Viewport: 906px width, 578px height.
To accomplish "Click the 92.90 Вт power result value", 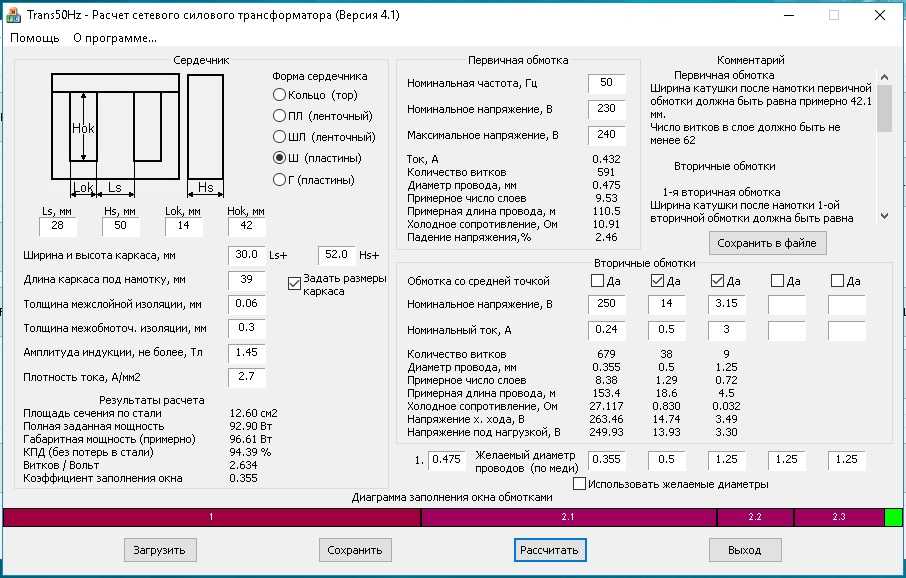I will [251, 427].
